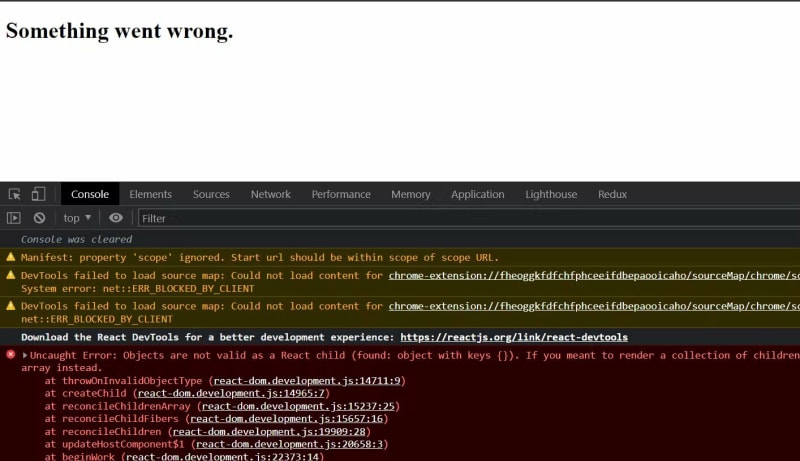The image size is (800, 461).
Task: Open react-dom.development.js:14965:7 link
Action: coord(231,393)
